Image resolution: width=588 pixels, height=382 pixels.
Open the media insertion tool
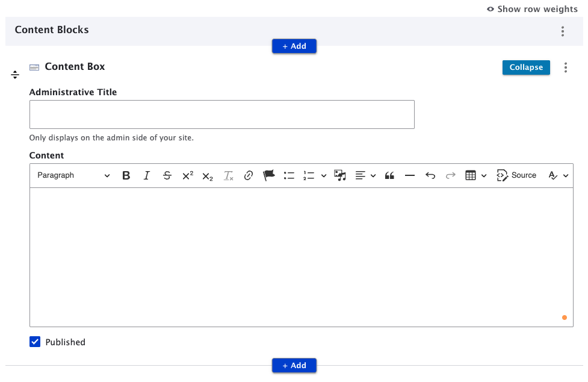[339, 175]
